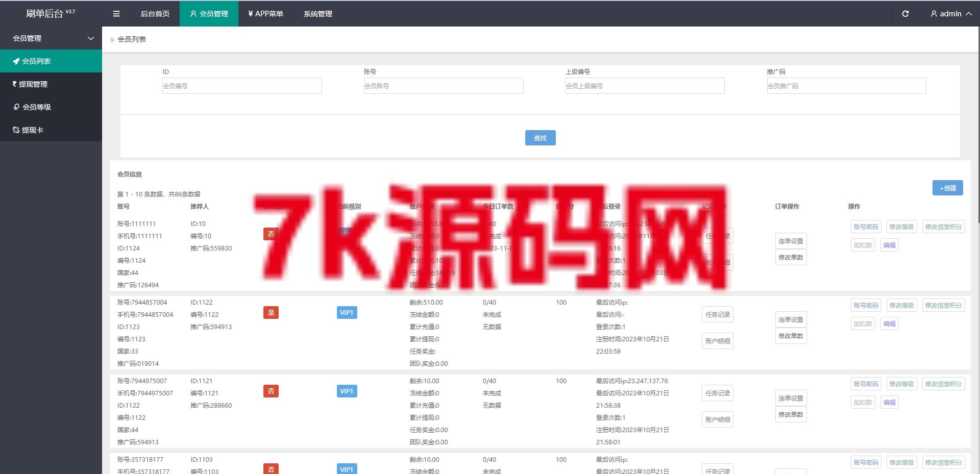Click 编辑 for account 7944975007
The height and width of the screenshot is (474, 980).
point(890,402)
